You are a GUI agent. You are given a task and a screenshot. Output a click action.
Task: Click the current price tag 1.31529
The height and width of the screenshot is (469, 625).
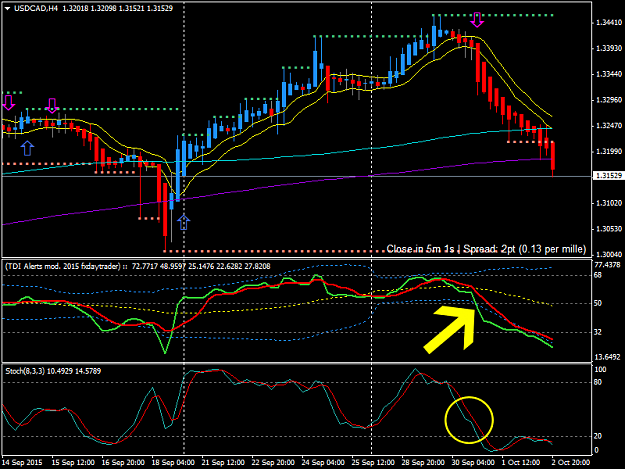coord(607,176)
